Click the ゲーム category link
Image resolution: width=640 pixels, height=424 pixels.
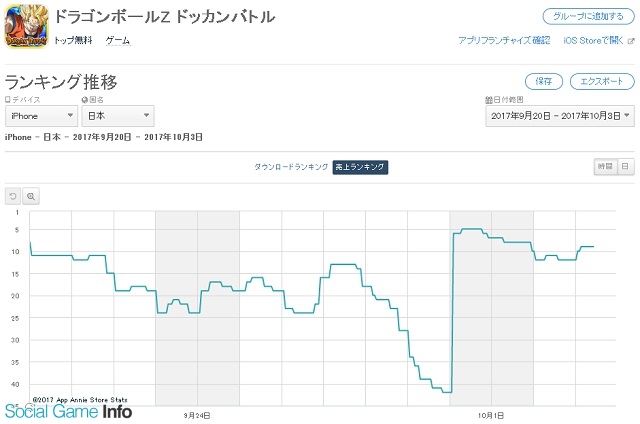pos(118,40)
